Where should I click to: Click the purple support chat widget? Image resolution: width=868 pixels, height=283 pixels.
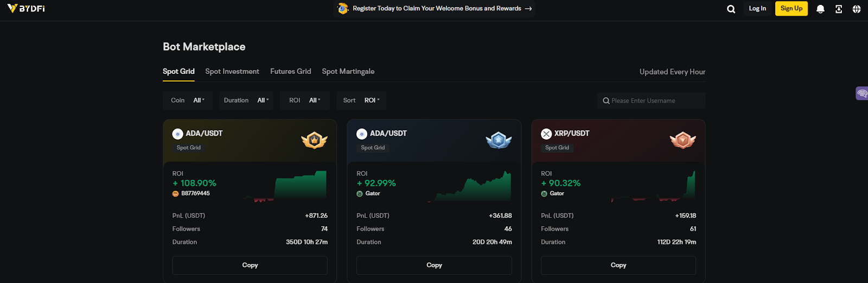tap(861, 93)
